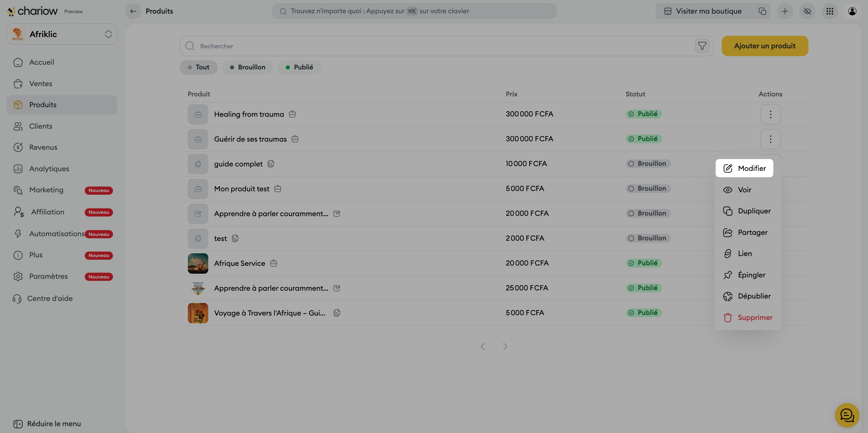The image size is (868, 433).
Task: Toggle the crossed-eye preview visibility icon
Action: (x=807, y=11)
